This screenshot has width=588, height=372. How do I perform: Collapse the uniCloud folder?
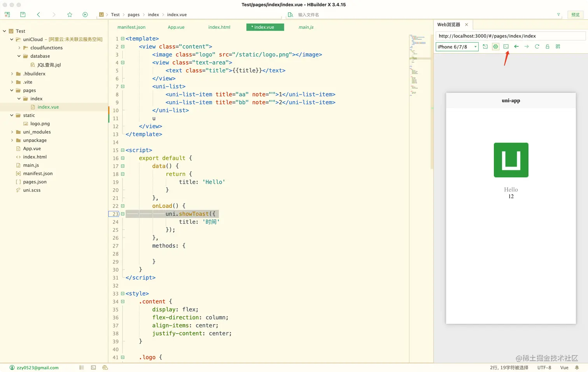point(12,39)
